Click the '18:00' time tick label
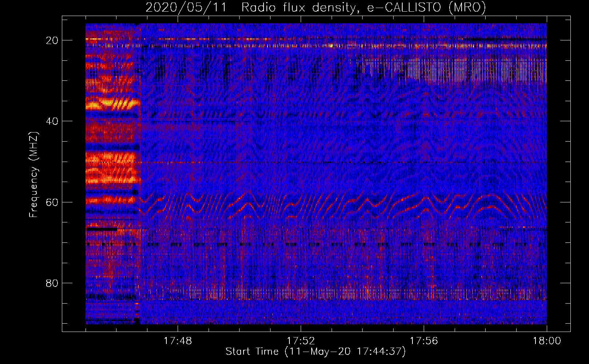 pyautogui.click(x=547, y=341)
